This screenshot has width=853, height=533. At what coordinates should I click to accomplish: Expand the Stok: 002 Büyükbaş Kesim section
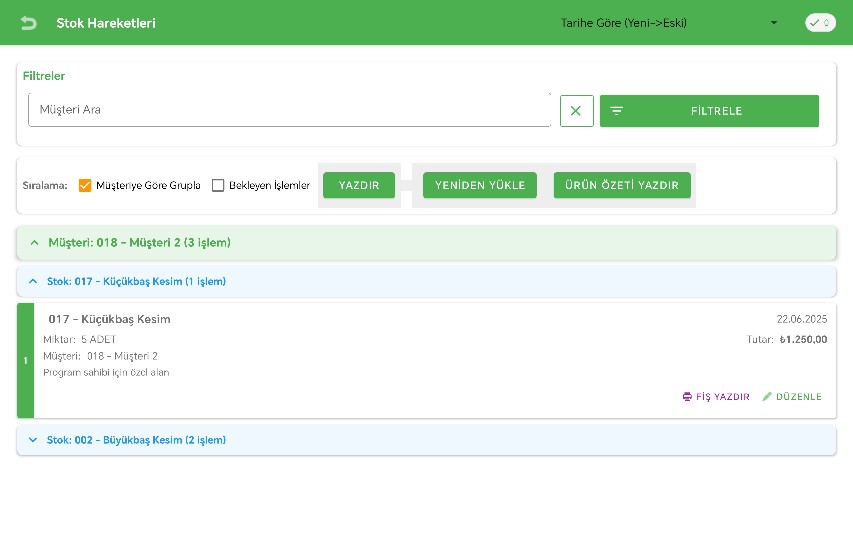(33, 440)
